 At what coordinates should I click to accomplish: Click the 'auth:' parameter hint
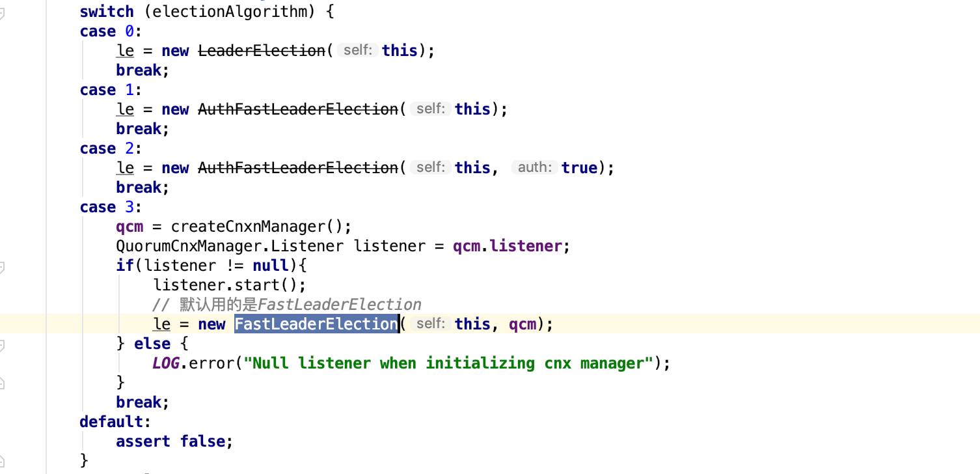tap(534, 167)
